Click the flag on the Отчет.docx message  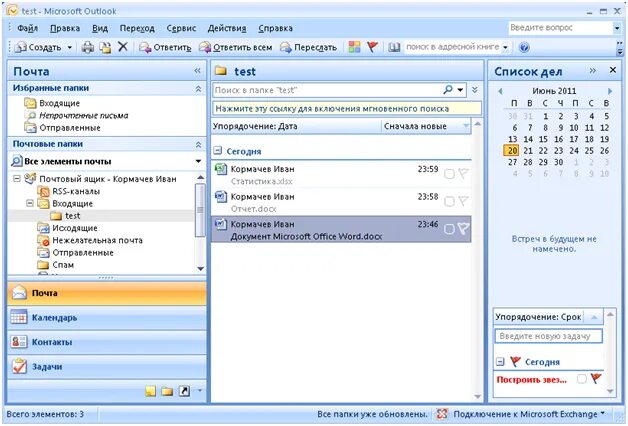(x=463, y=201)
